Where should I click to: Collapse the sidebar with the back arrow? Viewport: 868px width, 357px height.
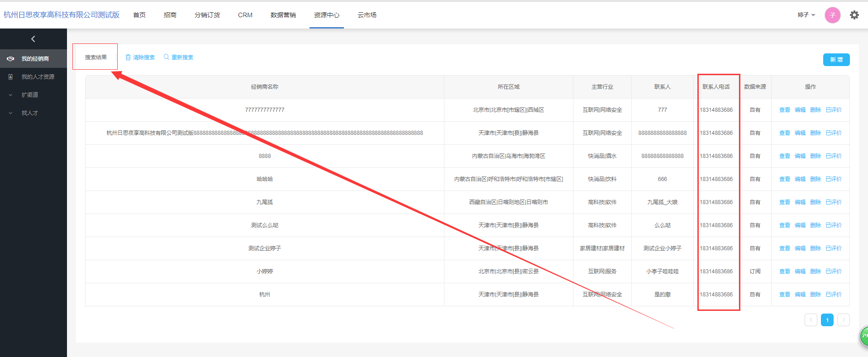[x=33, y=39]
